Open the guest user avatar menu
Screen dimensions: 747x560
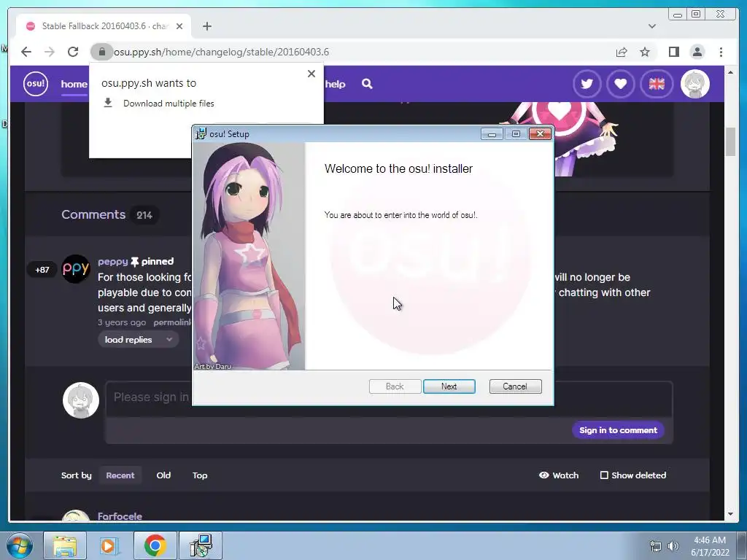point(694,84)
